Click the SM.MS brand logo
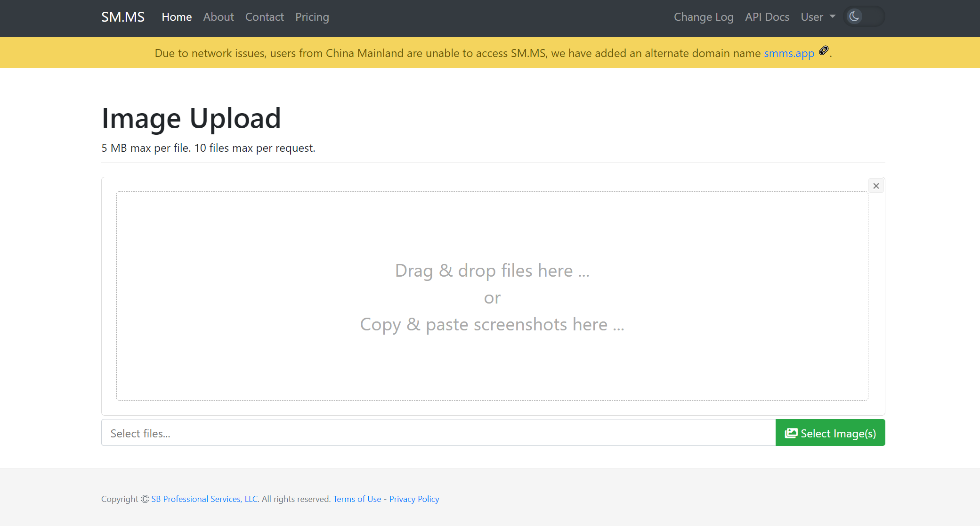980x526 pixels. click(123, 17)
